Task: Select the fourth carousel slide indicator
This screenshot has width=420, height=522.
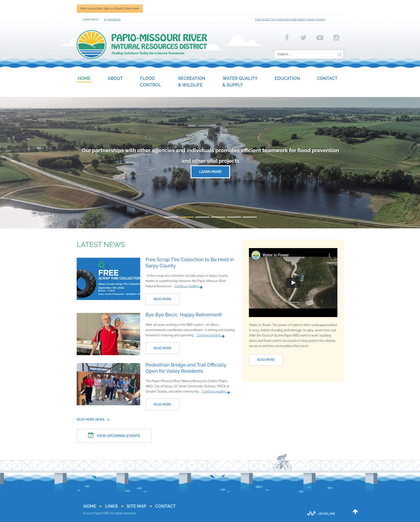Action: [218, 217]
